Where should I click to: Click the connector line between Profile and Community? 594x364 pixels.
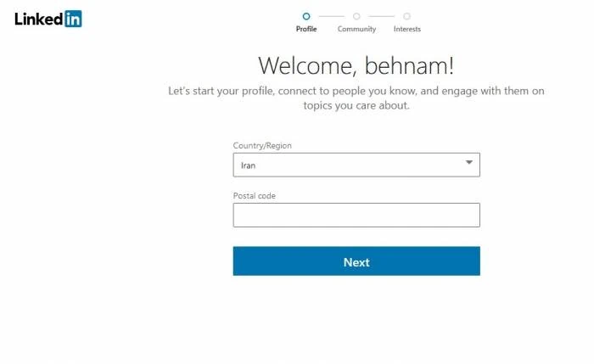332,16
